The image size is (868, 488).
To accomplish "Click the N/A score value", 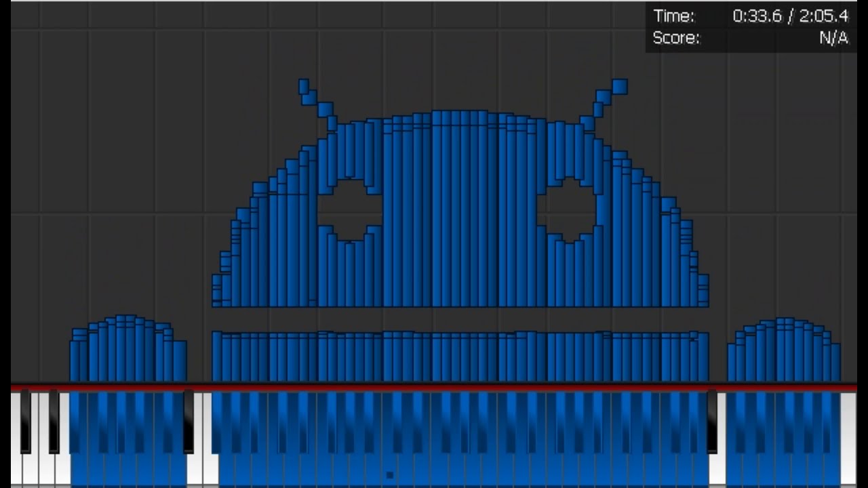I will [x=833, y=38].
